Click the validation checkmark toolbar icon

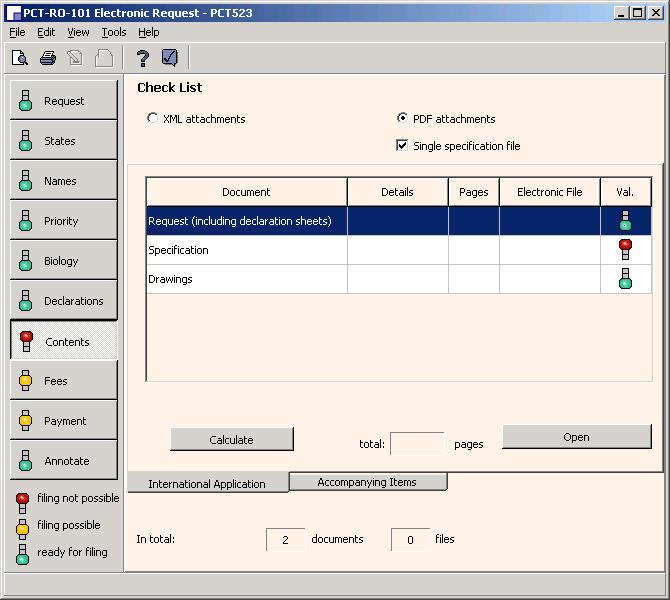coord(170,58)
